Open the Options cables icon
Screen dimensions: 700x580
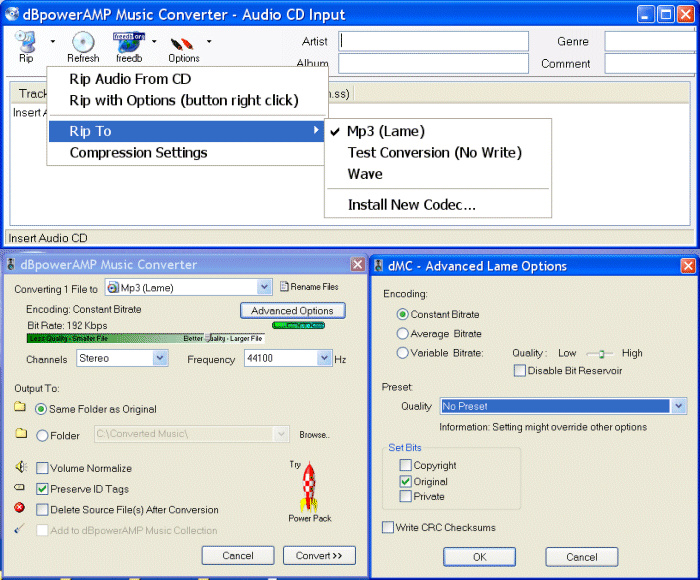pyautogui.click(x=182, y=44)
